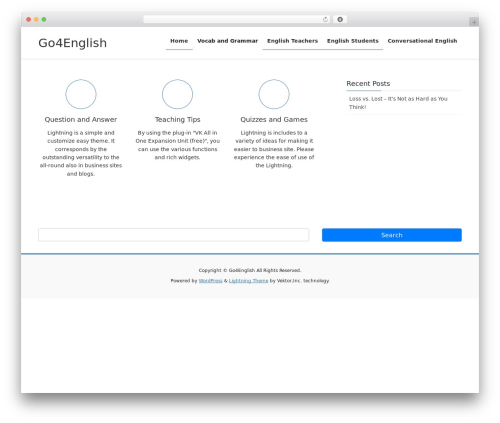Click the Copyright Go4English footer text
500x423 pixels.
click(x=250, y=270)
